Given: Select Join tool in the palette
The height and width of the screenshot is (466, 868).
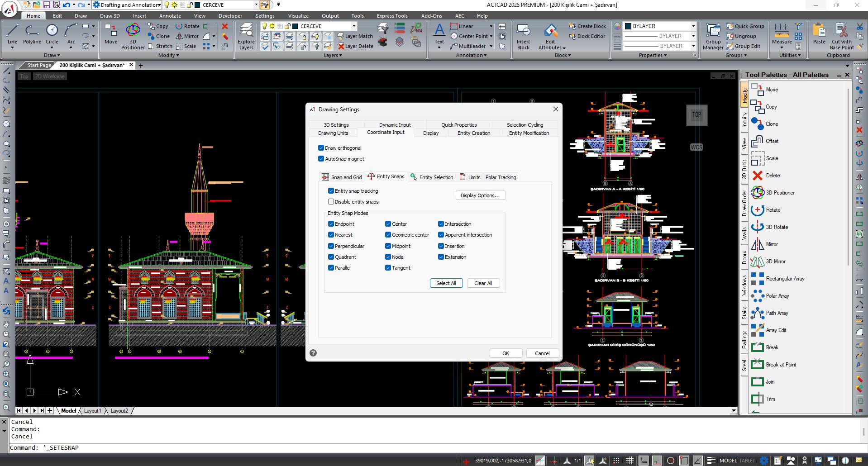Looking at the screenshot, I should pyautogui.click(x=763, y=382).
